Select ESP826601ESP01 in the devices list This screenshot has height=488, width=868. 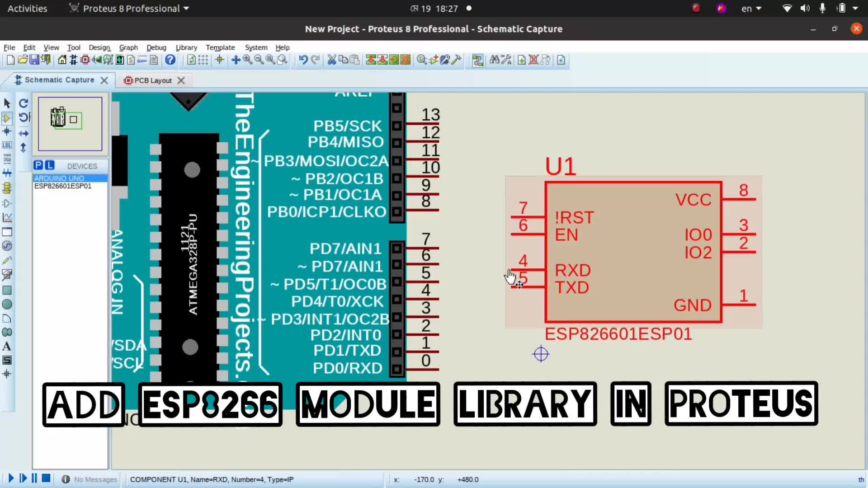click(70, 186)
